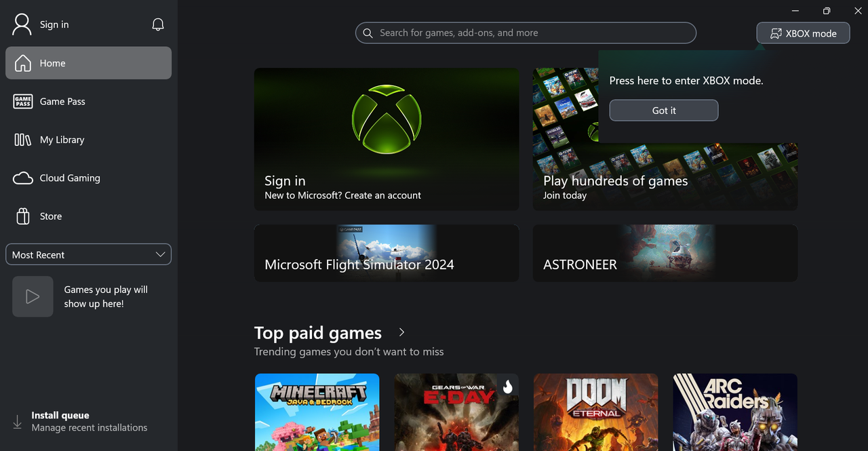868x451 pixels.
Task: Dismiss tooltip with Got it button
Action: (664, 111)
